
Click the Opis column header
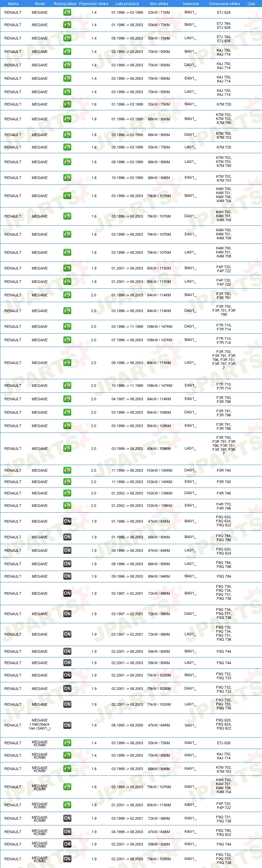pyautogui.click(x=251, y=4)
